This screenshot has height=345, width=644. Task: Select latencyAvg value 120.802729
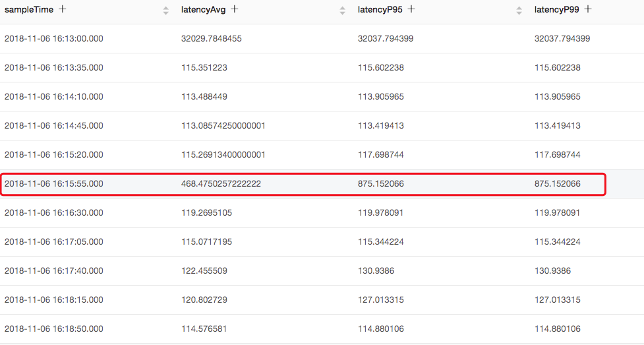click(x=204, y=299)
